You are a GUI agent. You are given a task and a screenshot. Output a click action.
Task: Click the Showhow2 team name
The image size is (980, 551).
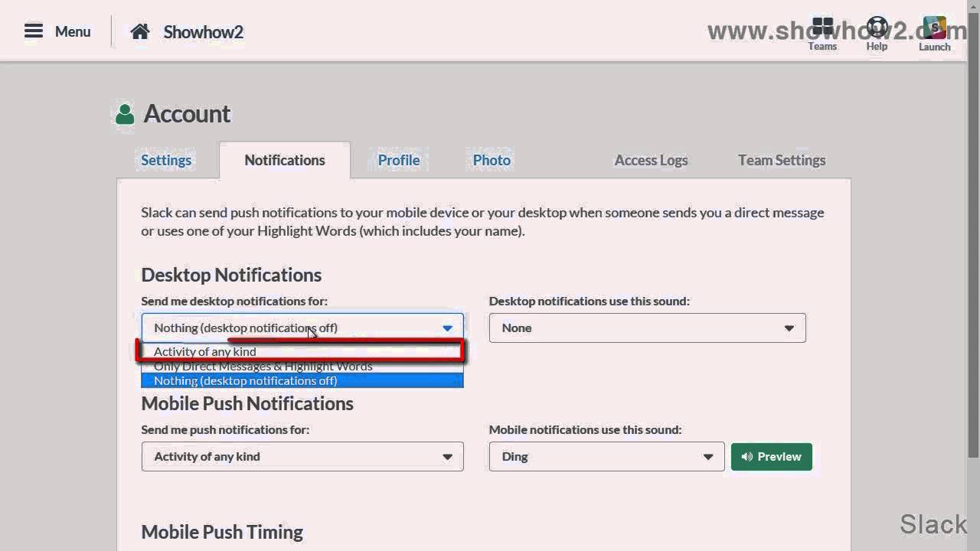pyautogui.click(x=203, y=31)
